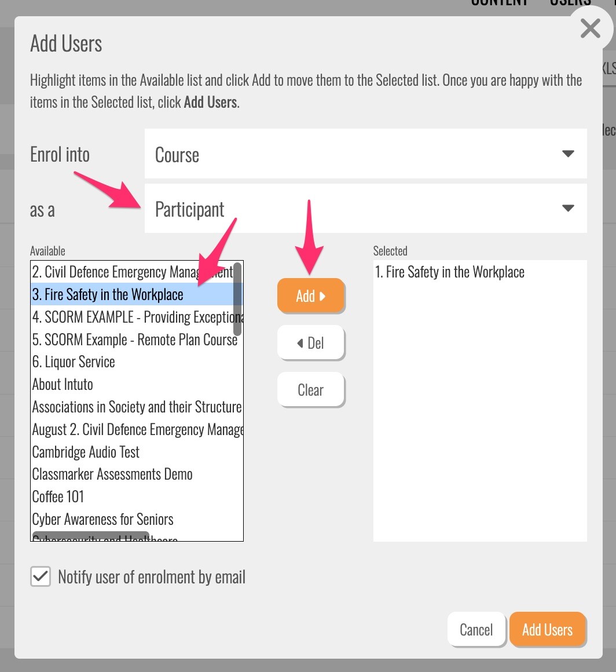Select 3. Fire Safety in the Workplace
The image size is (616, 672).
coord(108,295)
